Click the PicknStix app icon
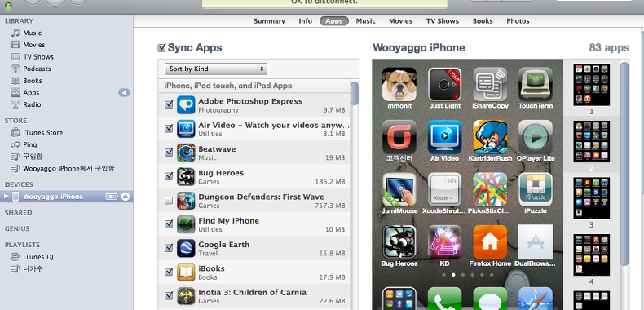The width and height of the screenshot is (644, 310). click(490, 189)
